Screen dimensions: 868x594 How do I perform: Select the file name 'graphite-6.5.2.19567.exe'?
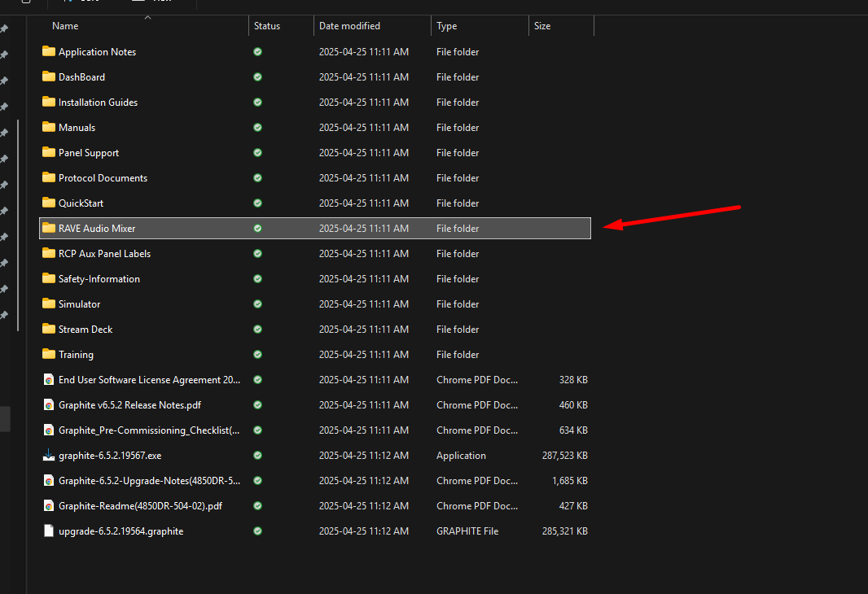click(x=110, y=455)
